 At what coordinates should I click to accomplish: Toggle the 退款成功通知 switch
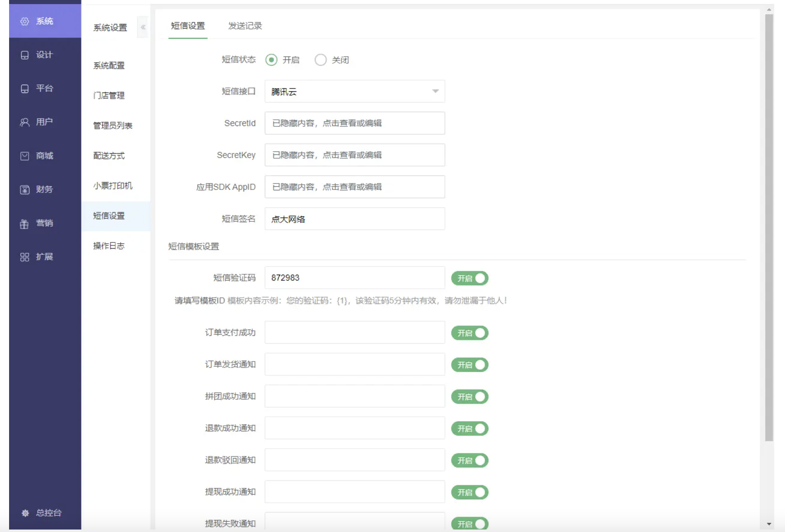tap(470, 429)
